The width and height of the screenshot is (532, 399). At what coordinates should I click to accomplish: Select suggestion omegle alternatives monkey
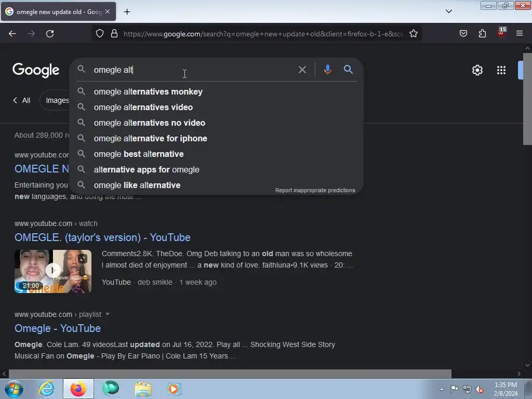[216, 91]
